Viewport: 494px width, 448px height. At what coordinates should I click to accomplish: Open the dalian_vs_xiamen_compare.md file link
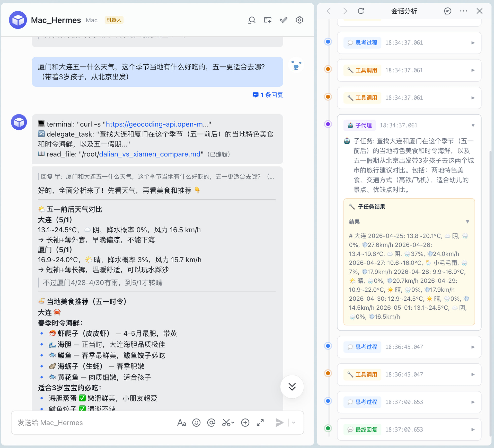tap(149, 154)
